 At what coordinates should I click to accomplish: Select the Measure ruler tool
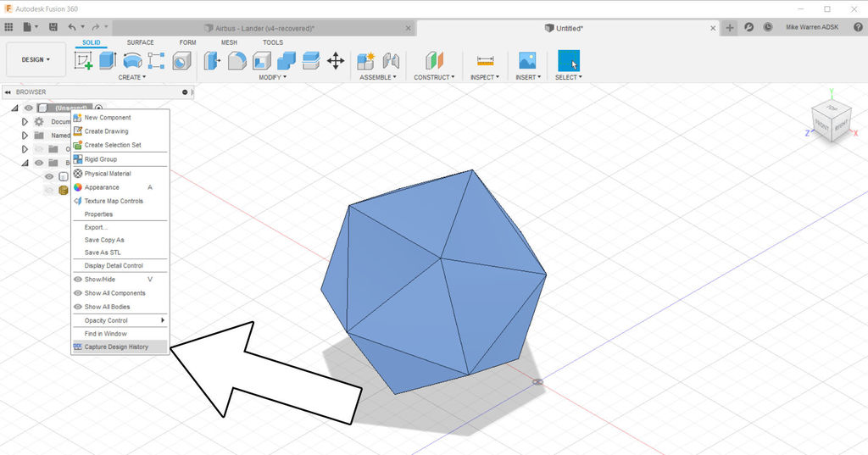point(485,60)
